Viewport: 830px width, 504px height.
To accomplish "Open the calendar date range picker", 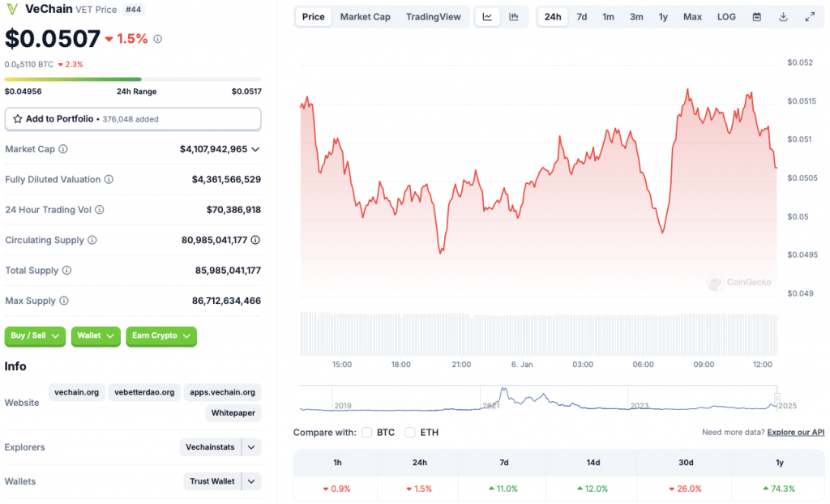I will 757,17.
